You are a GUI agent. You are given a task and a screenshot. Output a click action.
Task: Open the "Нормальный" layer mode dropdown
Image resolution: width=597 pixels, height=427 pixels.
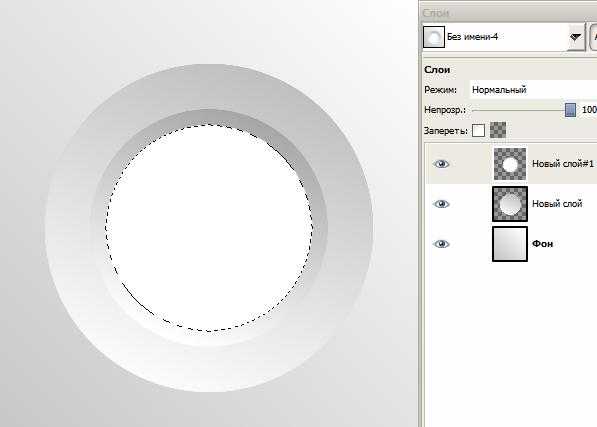point(533,90)
